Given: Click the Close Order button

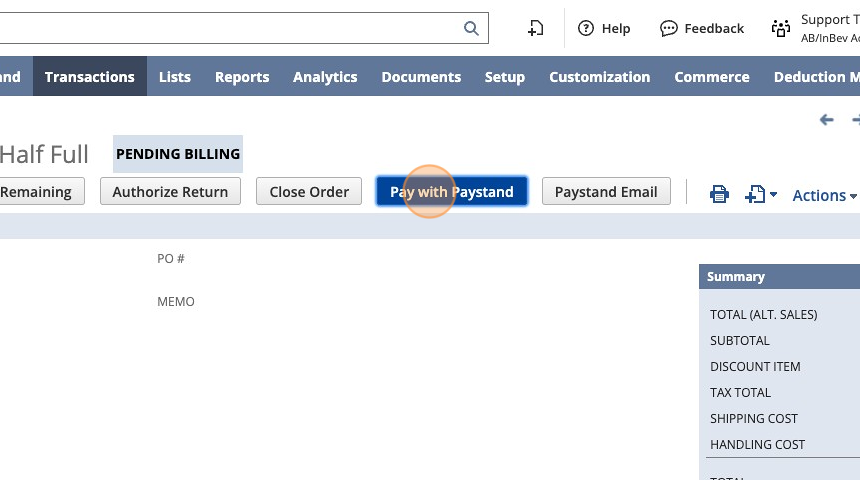Looking at the screenshot, I should [309, 191].
